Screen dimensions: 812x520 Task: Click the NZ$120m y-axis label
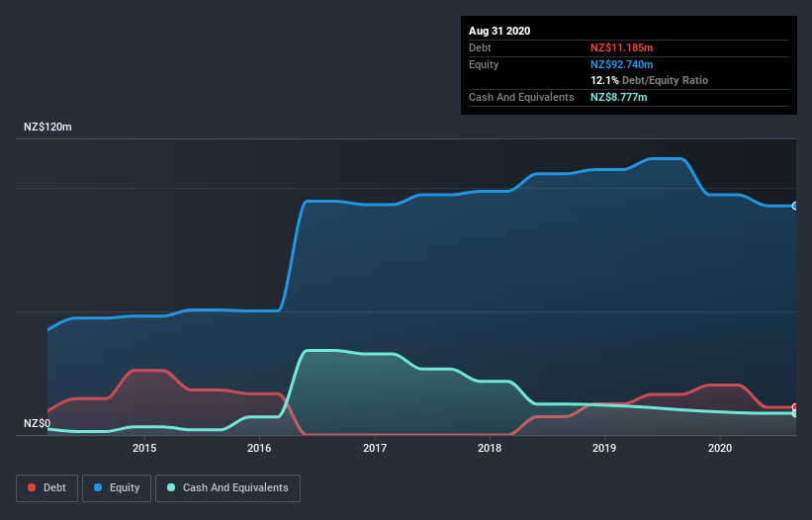pos(47,127)
